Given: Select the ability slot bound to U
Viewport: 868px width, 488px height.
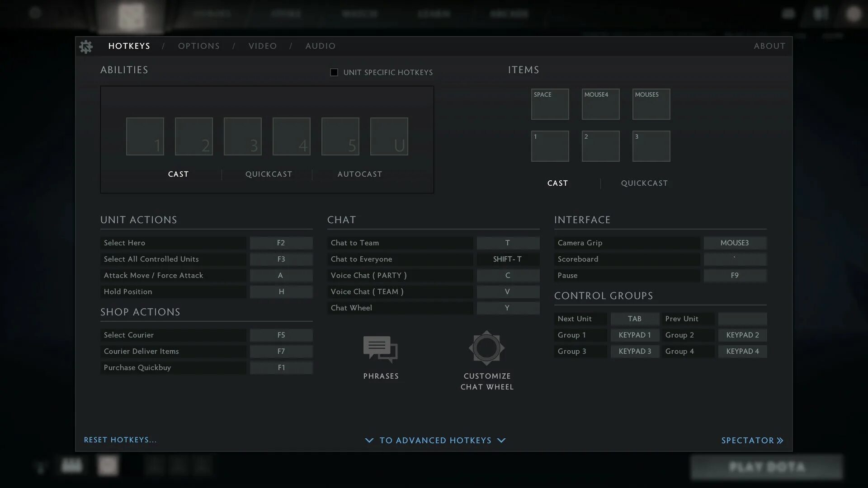Looking at the screenshot, I should tap(389, 136).
